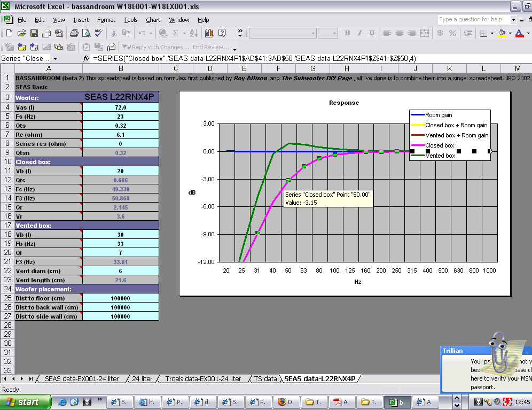Send to Mail Recipient in the Reviewing toolbar
The image size is (532, 410).
[111, 47]
